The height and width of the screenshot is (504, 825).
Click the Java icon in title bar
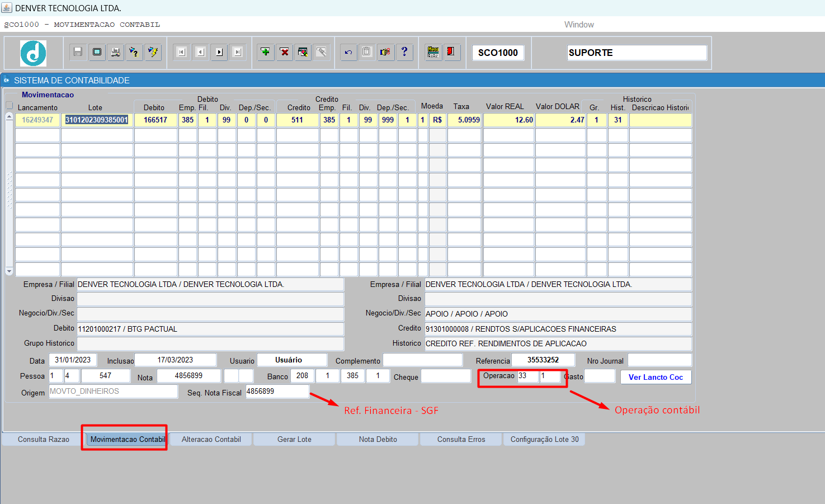7,8
